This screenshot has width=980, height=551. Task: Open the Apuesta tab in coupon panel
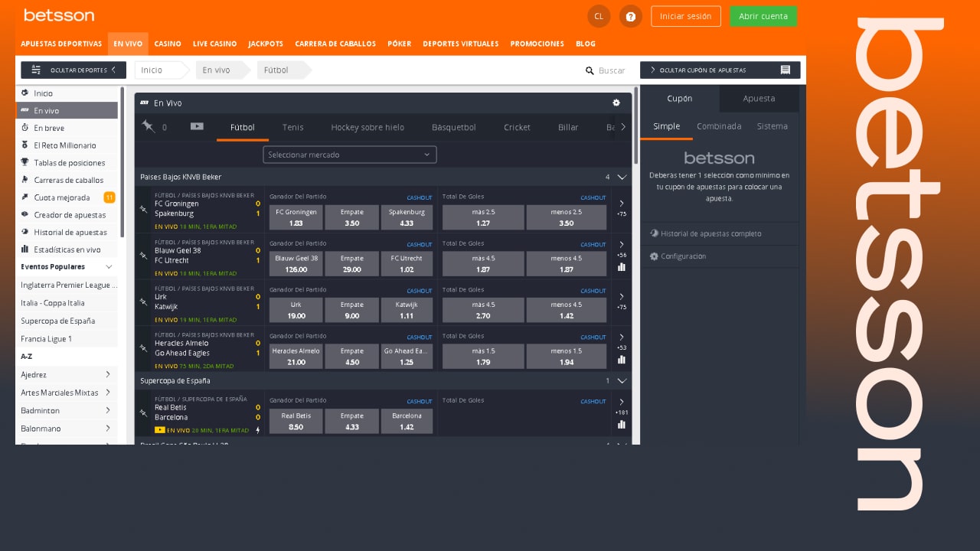(759, 98)
